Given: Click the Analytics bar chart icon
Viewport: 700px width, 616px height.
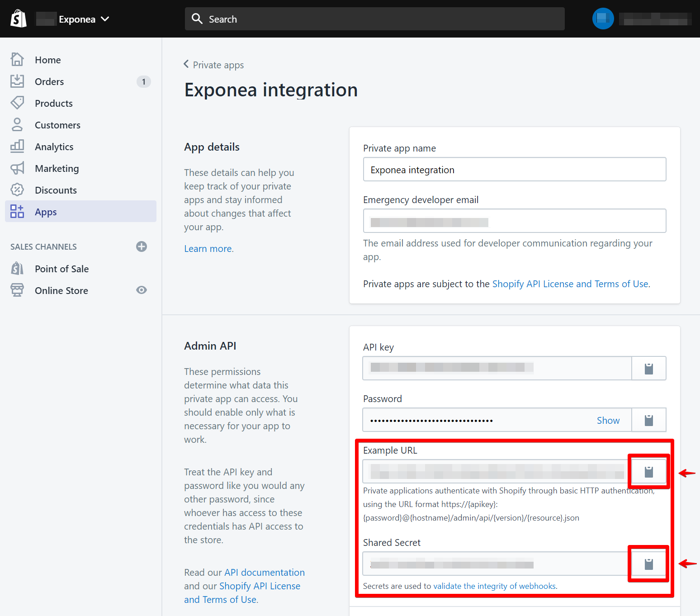Looking at the screenshot, I should pyautogui.click(x=17, y=146).
